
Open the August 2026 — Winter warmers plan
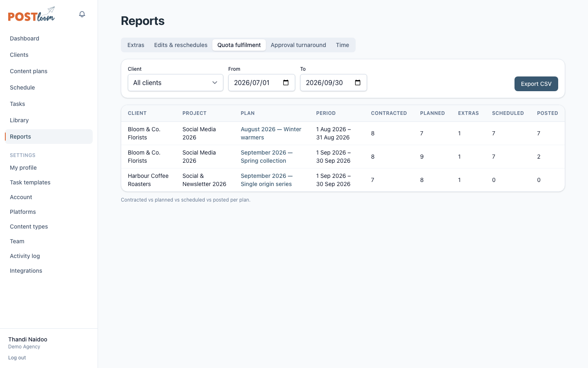pos(271,133)
